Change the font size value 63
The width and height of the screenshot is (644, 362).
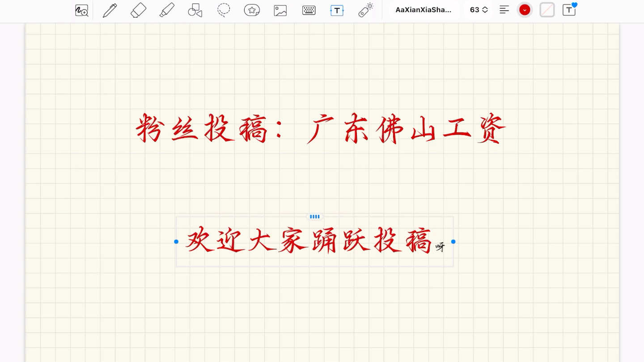click(x=479, y=10)
